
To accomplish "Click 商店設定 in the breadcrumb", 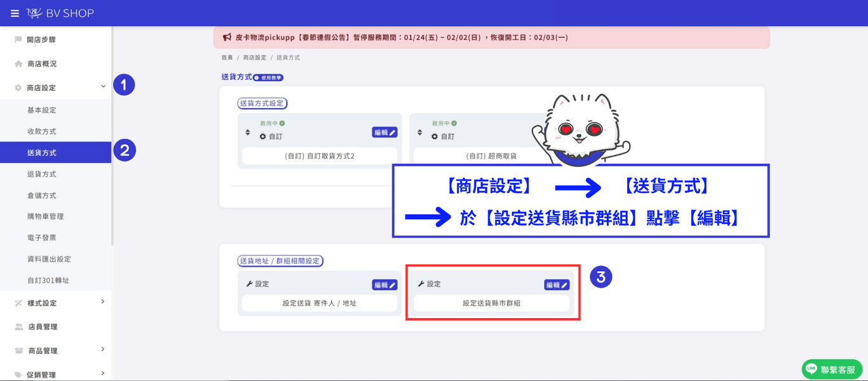I will (254, 58).
